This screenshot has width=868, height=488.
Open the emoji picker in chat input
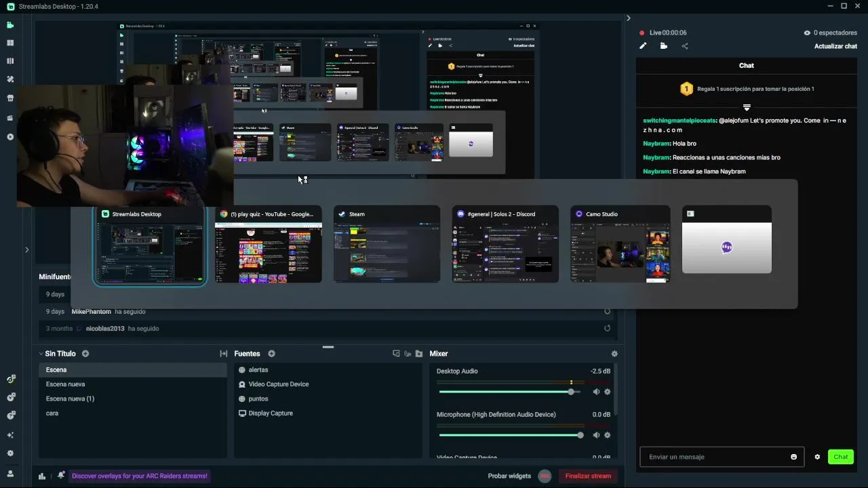(794, 457)
